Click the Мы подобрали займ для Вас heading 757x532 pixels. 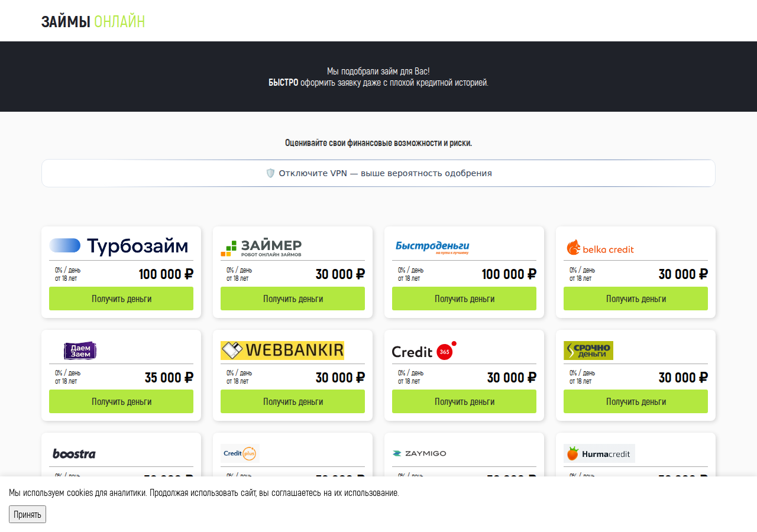coord(378,71)
